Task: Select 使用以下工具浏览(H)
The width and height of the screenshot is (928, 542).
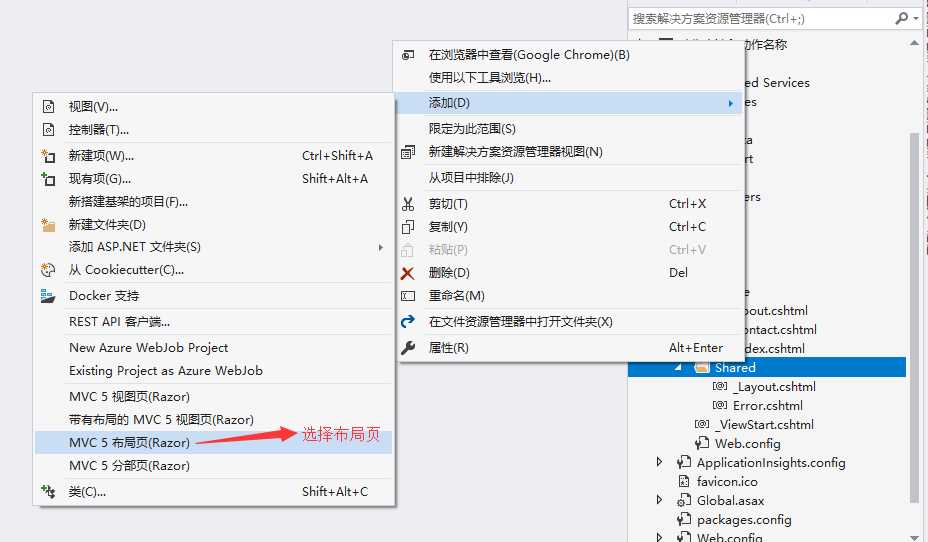Action: click(569, 78)
